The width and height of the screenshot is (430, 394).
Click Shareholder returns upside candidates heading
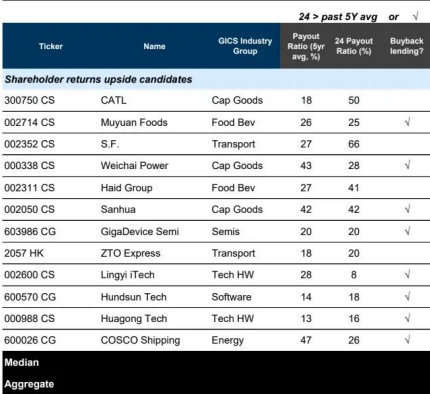point(98,79)
